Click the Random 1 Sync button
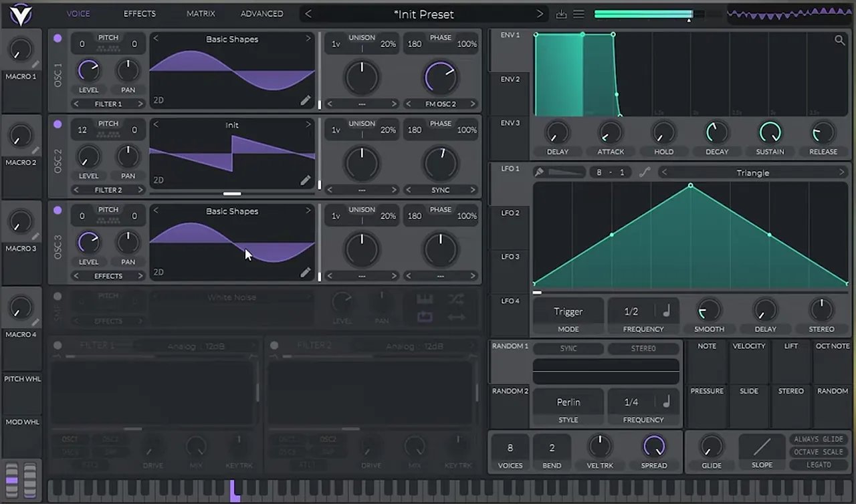The image size is (856, 504). (x=568, y=348)
